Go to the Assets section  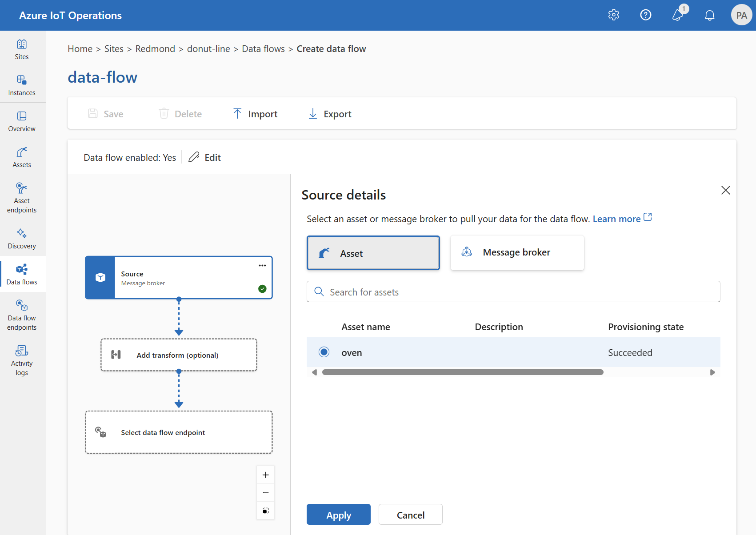[x=21, y=156]
